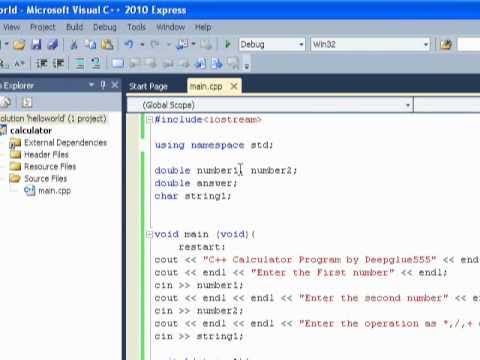Viewport: 480px width, 360px height.
Task: Open the Project menu
Action: tap(43, 27)
